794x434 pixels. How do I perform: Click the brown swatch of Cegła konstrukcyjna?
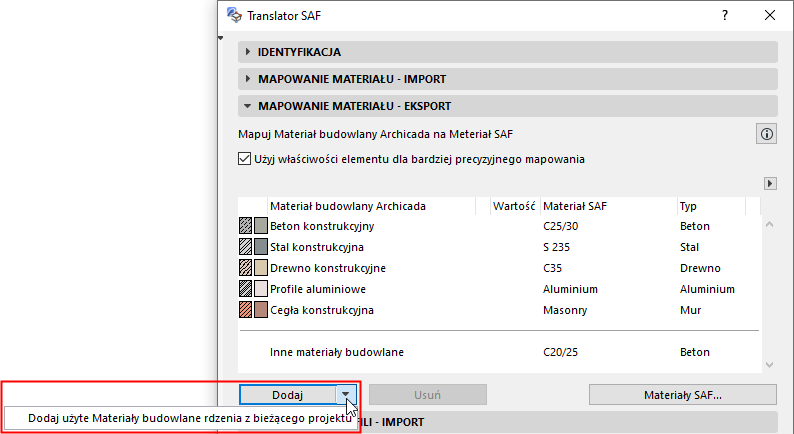tap(261, 310)
